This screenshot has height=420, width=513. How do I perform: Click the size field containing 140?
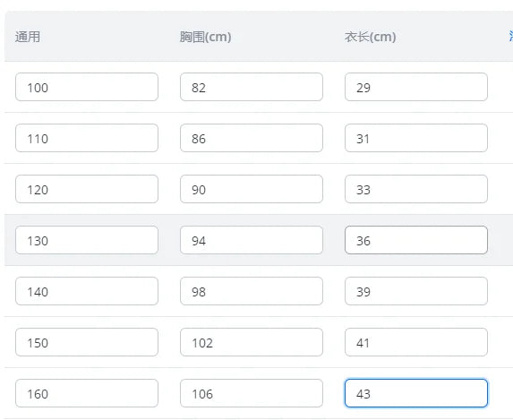[x=87, y=291]
